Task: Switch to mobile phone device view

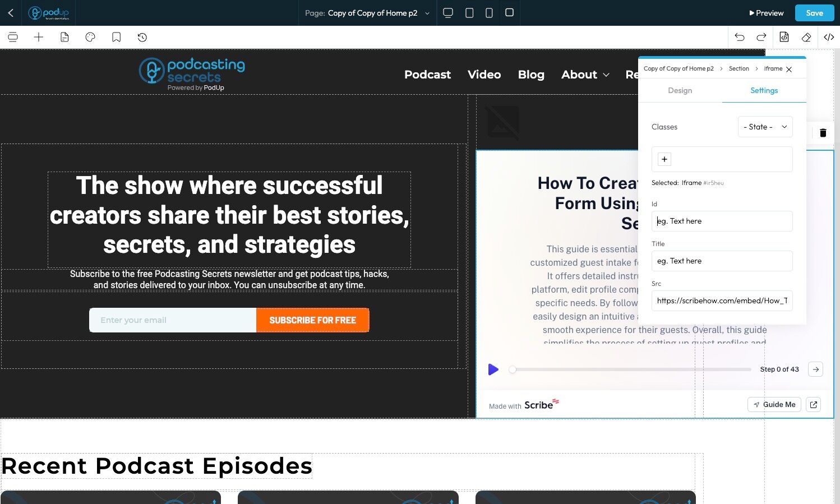Action: pyautogui.click(x=489, y=13)
